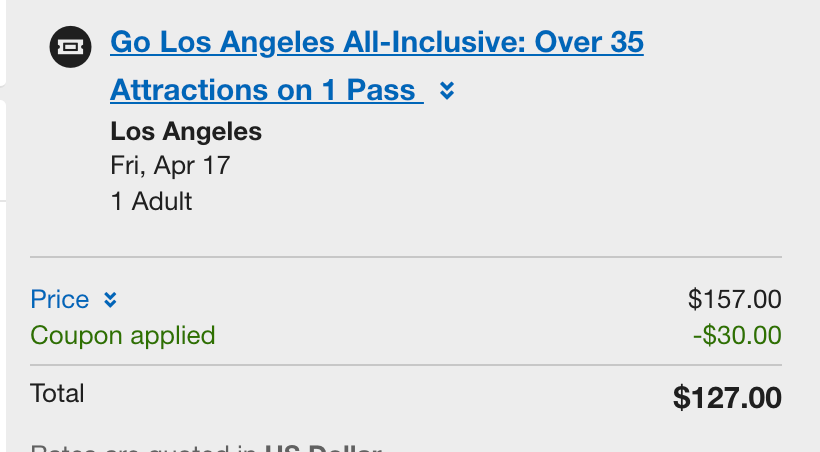Click the Coupon applied label

pyautogui.click(x=123, y=334)
